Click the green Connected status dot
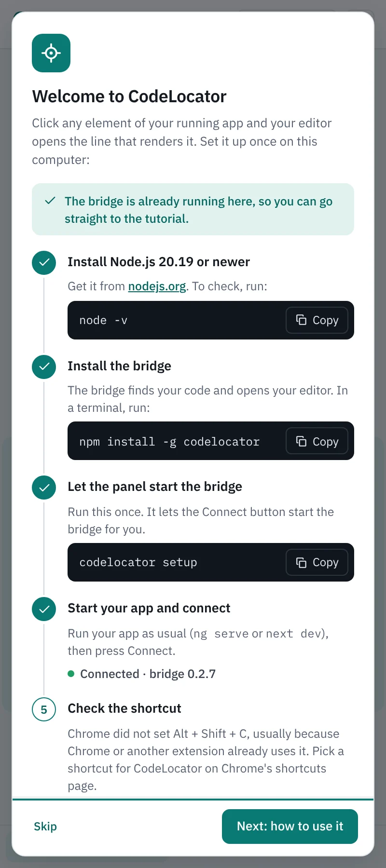 point(71,674)
